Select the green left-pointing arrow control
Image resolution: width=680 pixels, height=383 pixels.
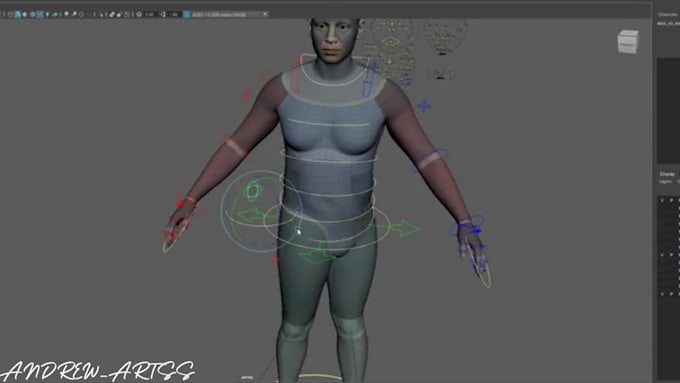point(252,215)
